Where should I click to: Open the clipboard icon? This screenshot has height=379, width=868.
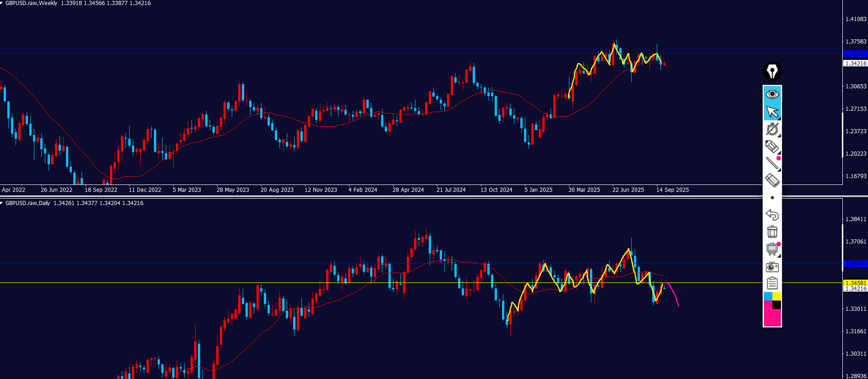[772, 283]
